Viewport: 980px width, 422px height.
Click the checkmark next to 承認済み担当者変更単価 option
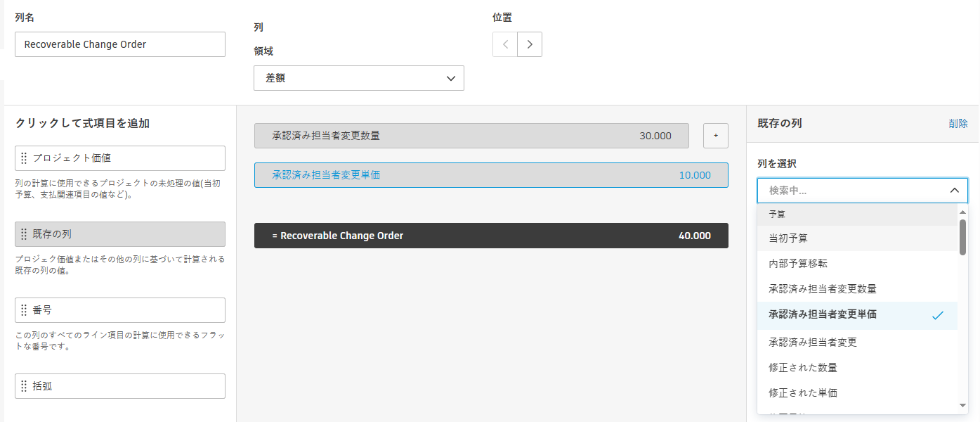point(938,316)
